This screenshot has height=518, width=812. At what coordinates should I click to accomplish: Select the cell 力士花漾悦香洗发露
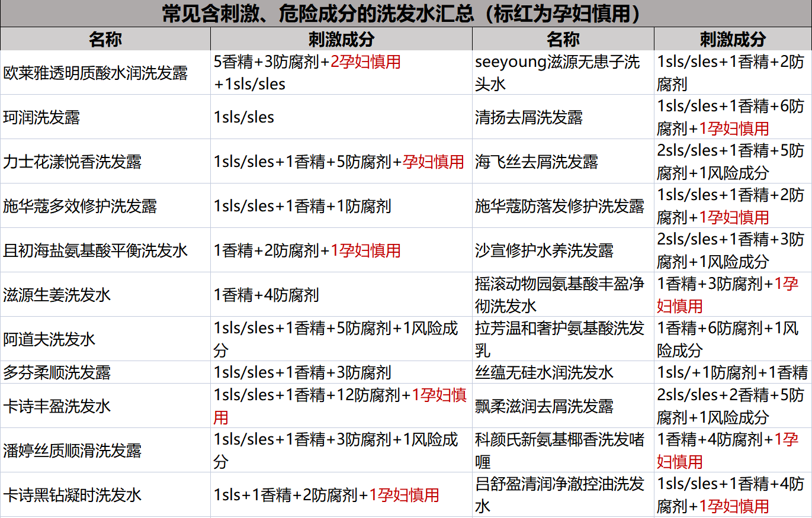click(105, 161)
